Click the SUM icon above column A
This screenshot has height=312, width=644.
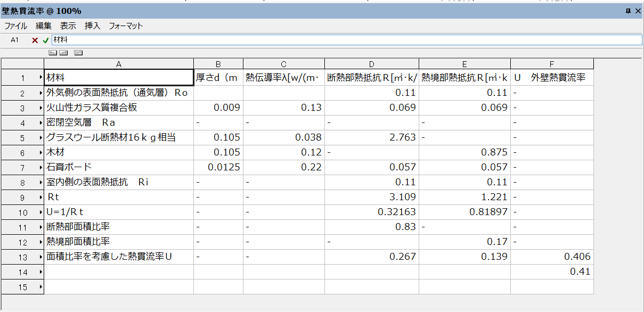tap(78, 52)
